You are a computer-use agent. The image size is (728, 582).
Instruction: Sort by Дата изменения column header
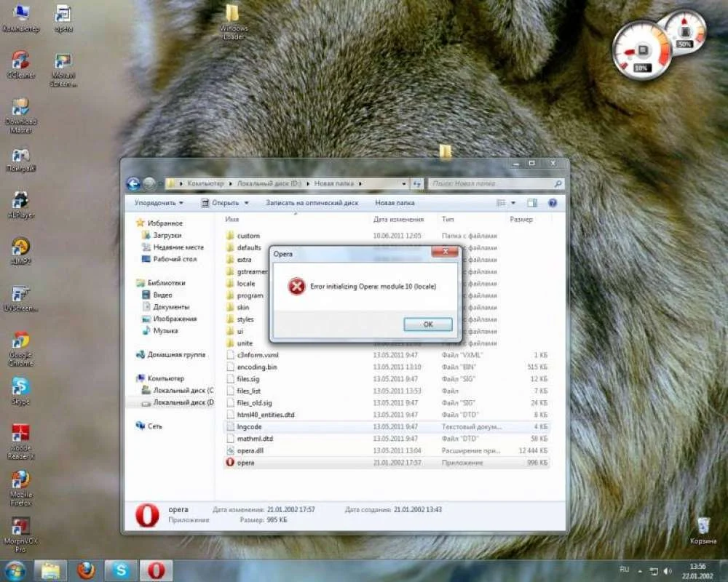pyautogui.click(x=398, y=219)
